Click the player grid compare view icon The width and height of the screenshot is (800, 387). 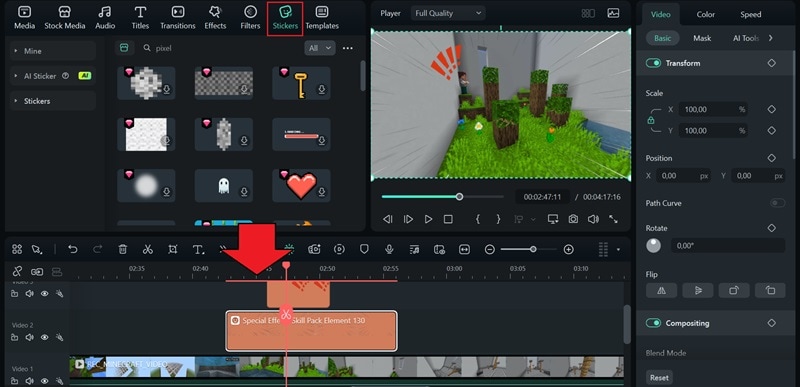588,13
